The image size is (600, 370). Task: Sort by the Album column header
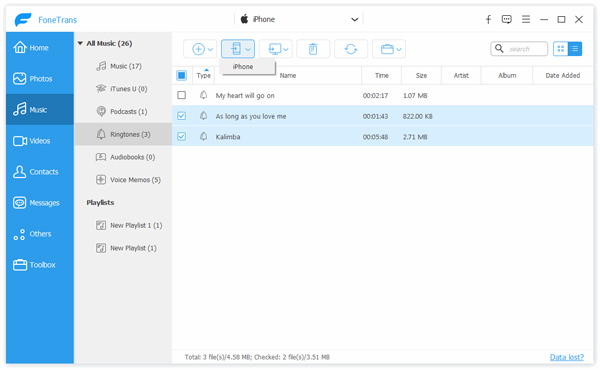[x=507, y=75]
